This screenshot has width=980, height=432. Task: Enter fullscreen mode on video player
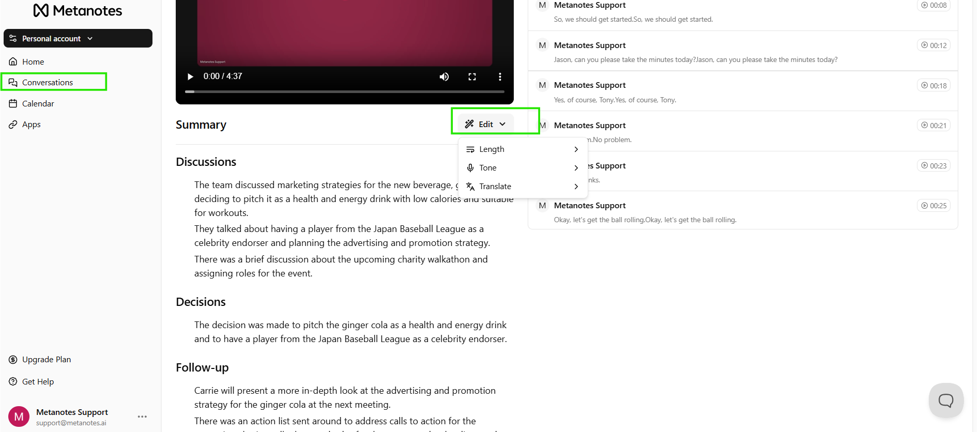pyautogui.click(x=472, y=76)
